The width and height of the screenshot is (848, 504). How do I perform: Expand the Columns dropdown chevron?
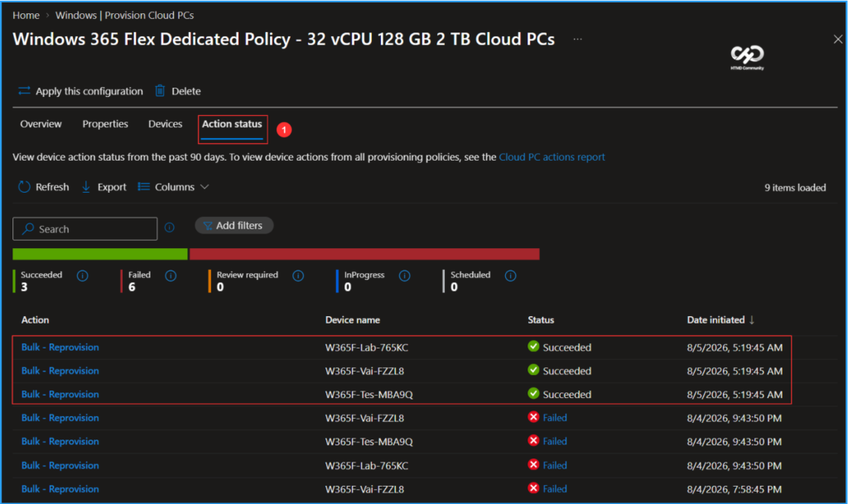click(x=205, y=187)
